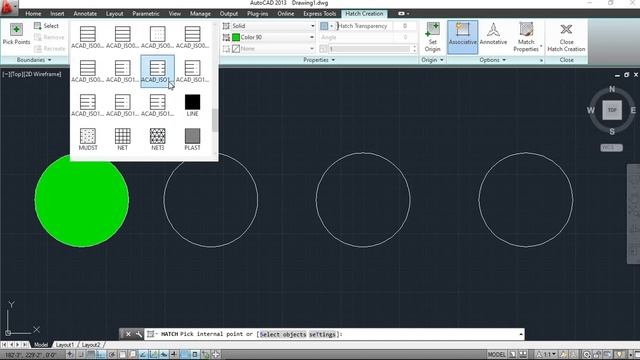This screenshot has height=360, width=640.
Task: Click the Set Origin tool
Action: (432, 37)
